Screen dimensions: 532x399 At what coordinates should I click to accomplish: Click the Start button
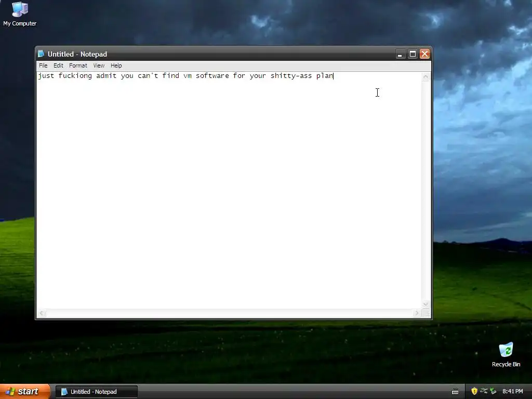click(25, 392)
